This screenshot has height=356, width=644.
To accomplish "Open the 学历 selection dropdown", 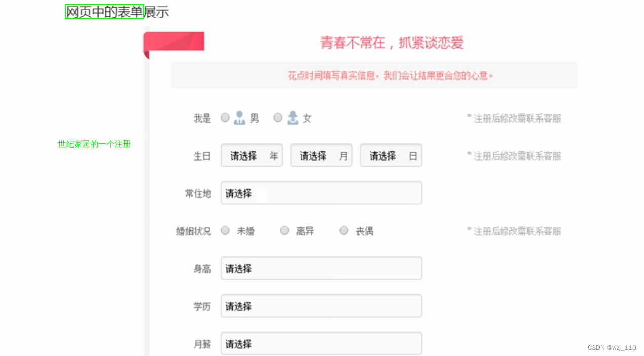I will 321,306.
